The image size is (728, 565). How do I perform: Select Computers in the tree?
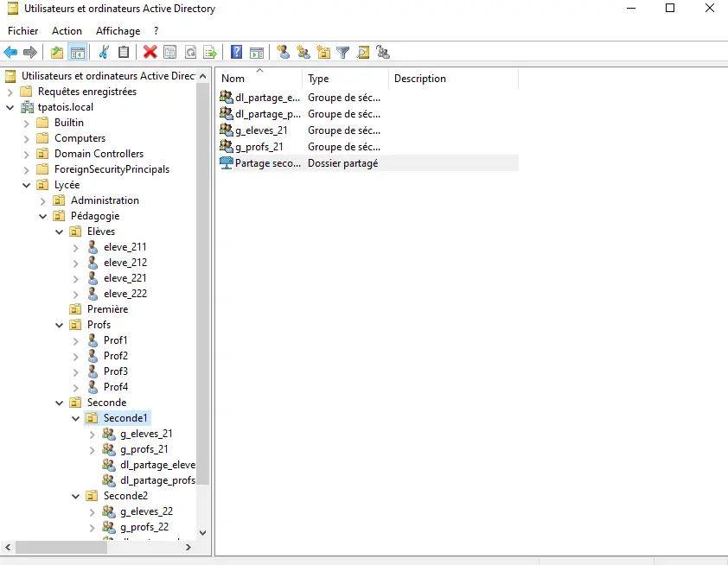click(80, 138)
